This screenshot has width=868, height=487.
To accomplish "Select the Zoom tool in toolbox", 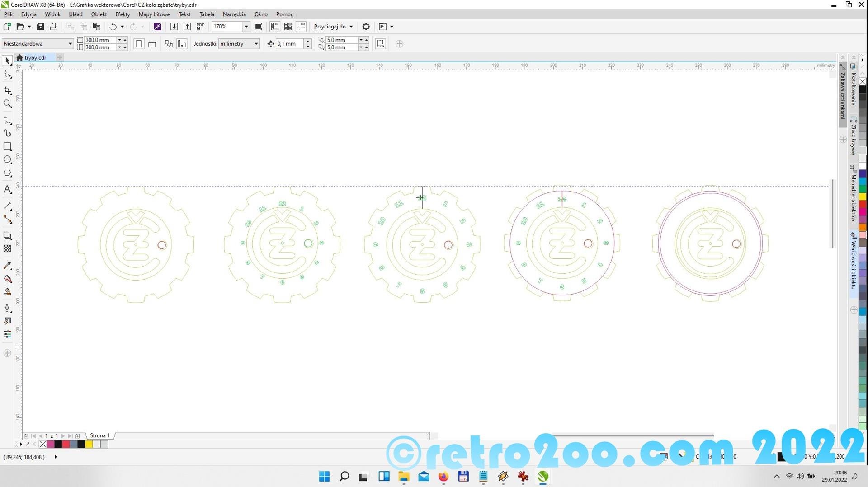I will click(7, 104).
